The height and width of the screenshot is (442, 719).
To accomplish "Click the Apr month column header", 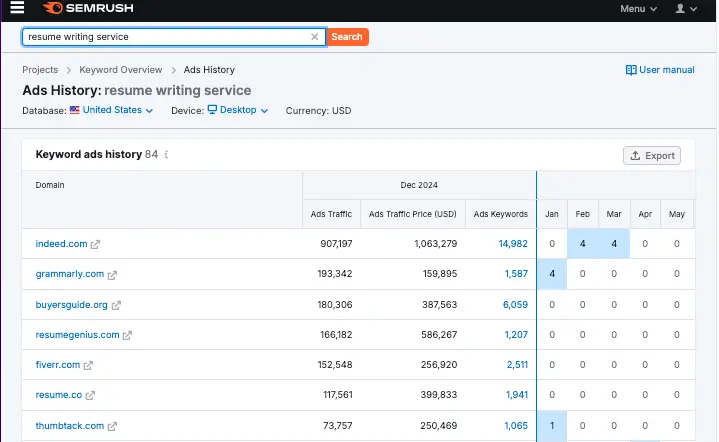I will [x=645, y=214].
